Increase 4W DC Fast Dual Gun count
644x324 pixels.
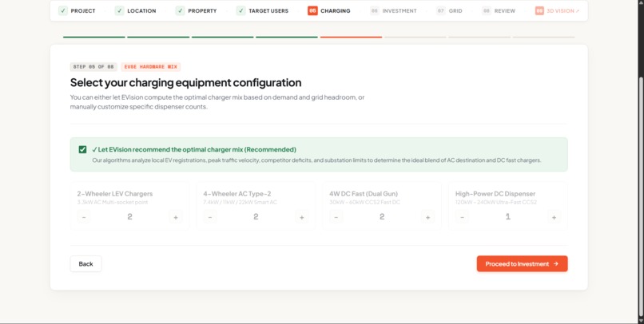pyautogui.click(x=427, y=217)
